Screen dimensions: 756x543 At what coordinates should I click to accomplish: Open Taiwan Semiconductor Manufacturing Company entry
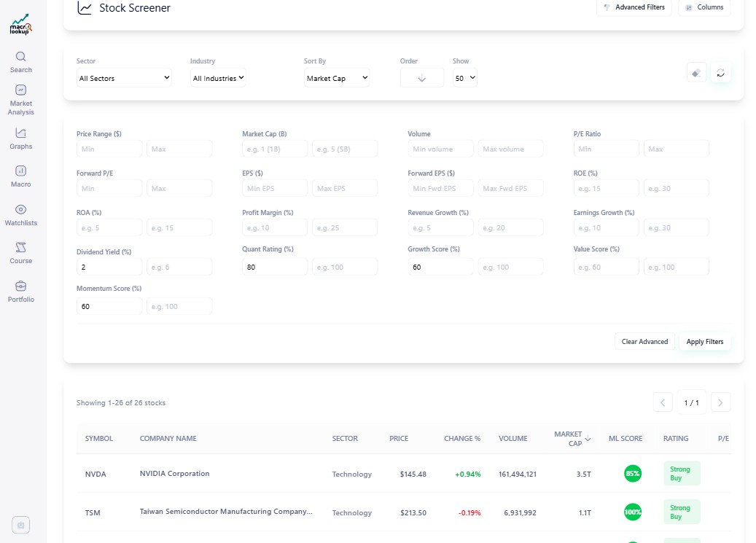(226, 512)
